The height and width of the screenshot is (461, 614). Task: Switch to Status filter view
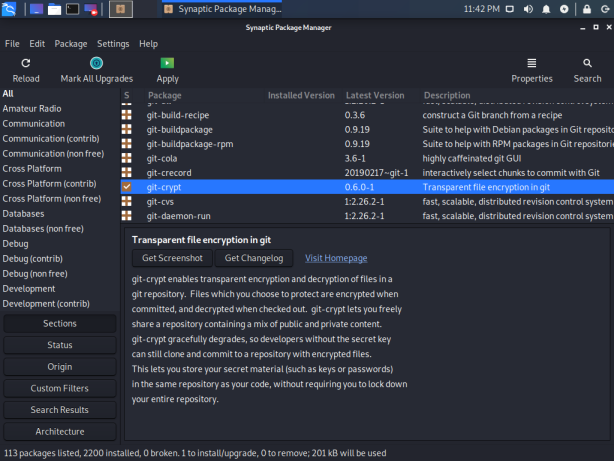(x=60, y=345)
